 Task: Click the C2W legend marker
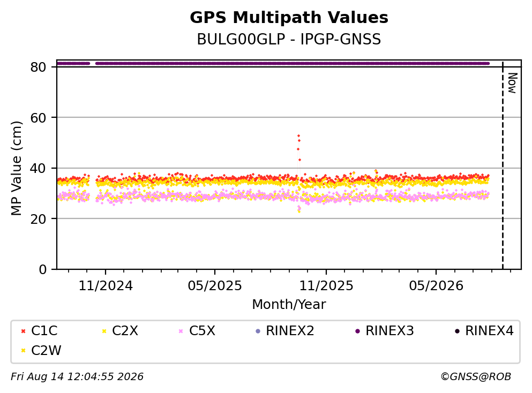[23, 350]
